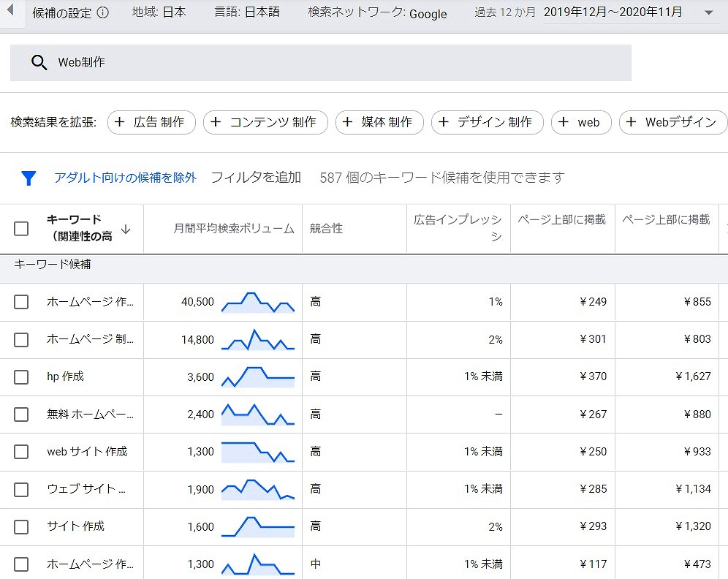
Task: Sort by 月間平均検索ボリューム column header
Action: [234, 229]
